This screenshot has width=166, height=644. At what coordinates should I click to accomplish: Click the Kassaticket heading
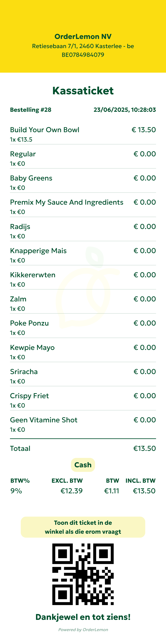[83, 91]
